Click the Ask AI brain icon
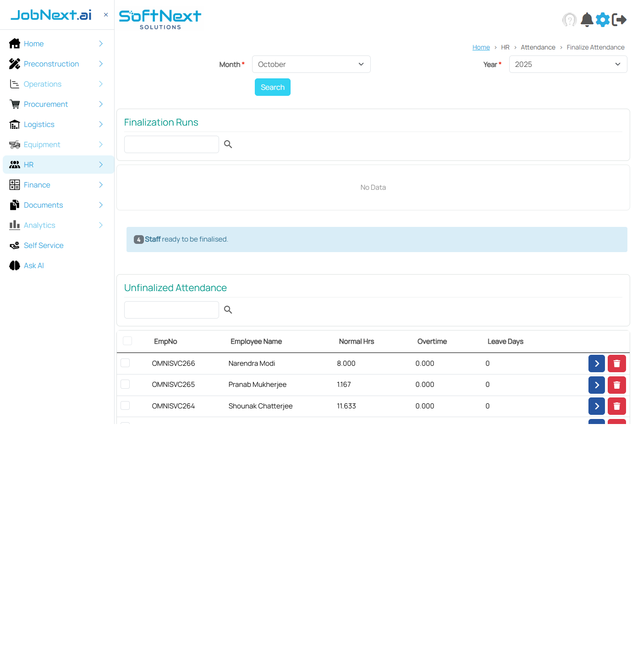The image size is (632, 672). (14, 265)
